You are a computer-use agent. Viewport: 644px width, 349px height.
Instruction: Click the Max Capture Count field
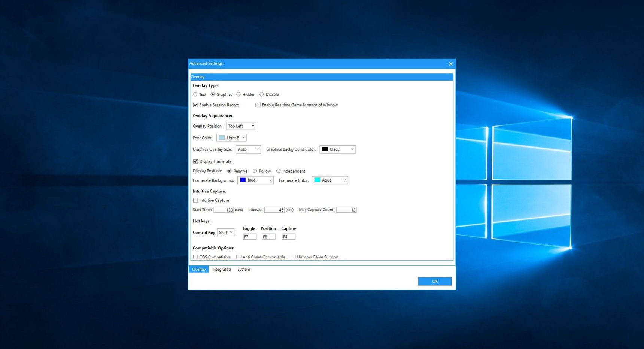point(346,210)
